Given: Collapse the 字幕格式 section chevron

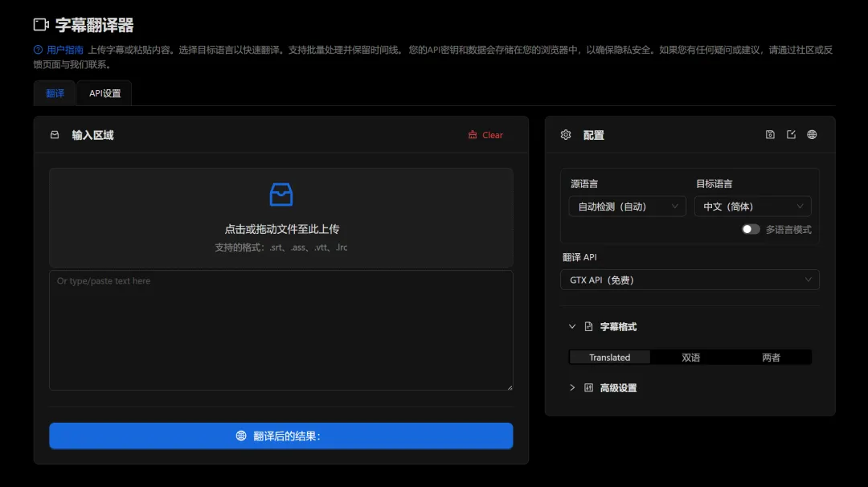Looking at the screenshot, I should point(572,326).
